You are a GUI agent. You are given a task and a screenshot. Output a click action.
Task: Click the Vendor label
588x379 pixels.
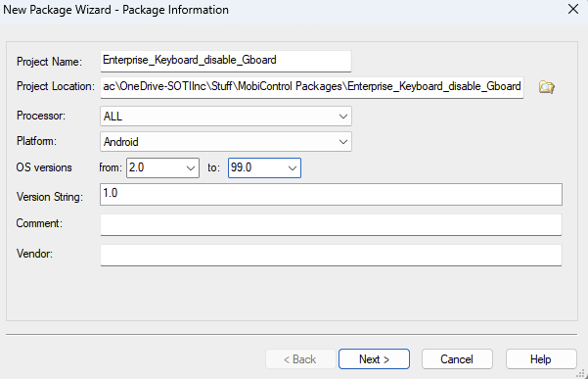pos(34,254)
